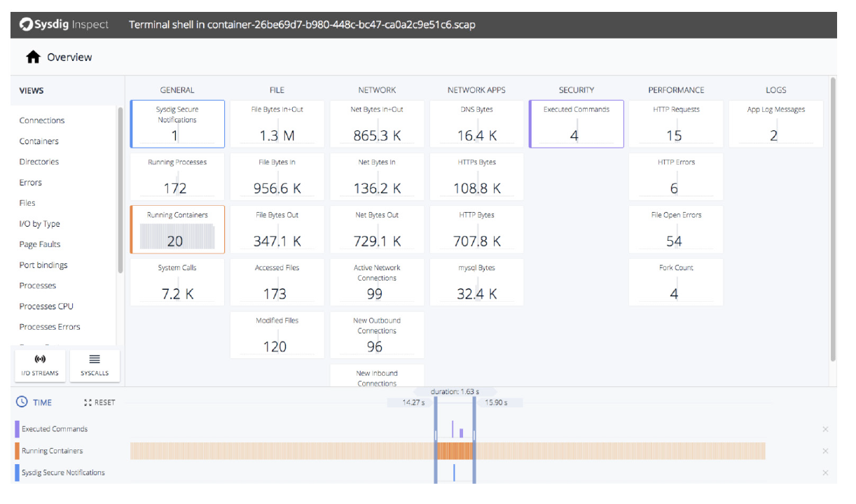Toggle Sysdig Secure Notifications tile
The image size is (856, 504).
pos(177,124)
